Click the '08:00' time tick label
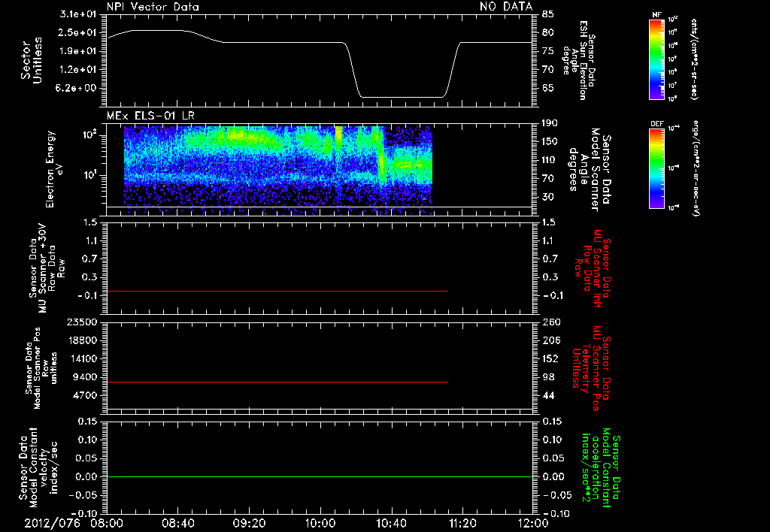 (x=108, y=523)
